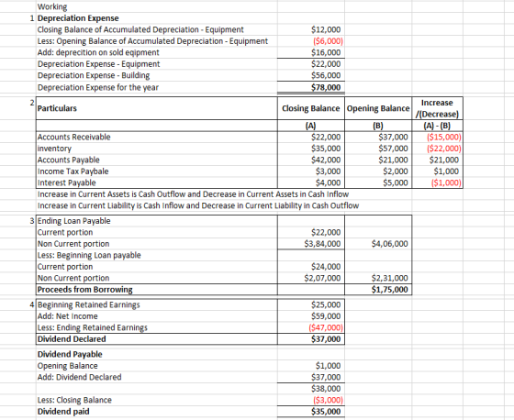Select the $42,000 closing balance cell
Viewport: 514px width, 420px height.
pyautogui.click(x=326, y=160)
